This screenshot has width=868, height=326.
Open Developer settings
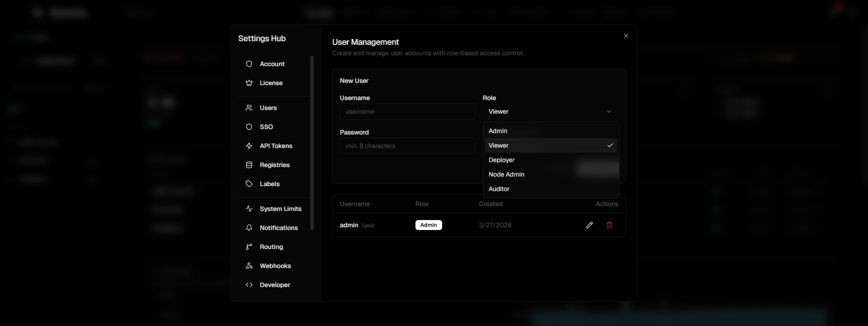274,285
